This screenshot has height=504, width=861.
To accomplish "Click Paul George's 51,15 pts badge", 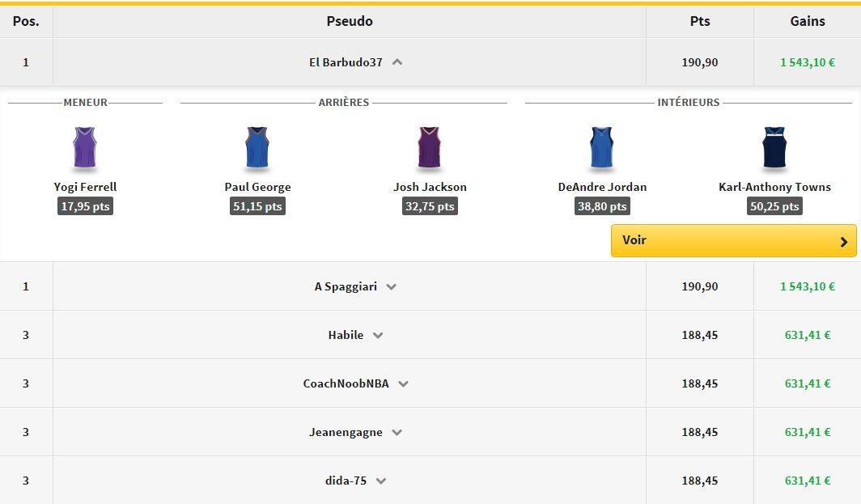I will pos(257,206).
